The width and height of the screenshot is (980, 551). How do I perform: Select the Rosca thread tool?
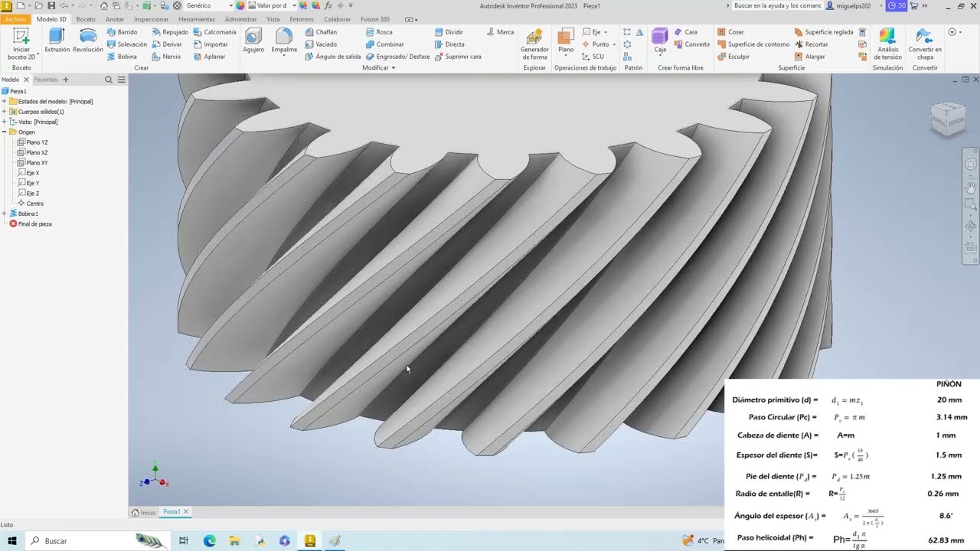pyautogui.click(x=379, y=32)
